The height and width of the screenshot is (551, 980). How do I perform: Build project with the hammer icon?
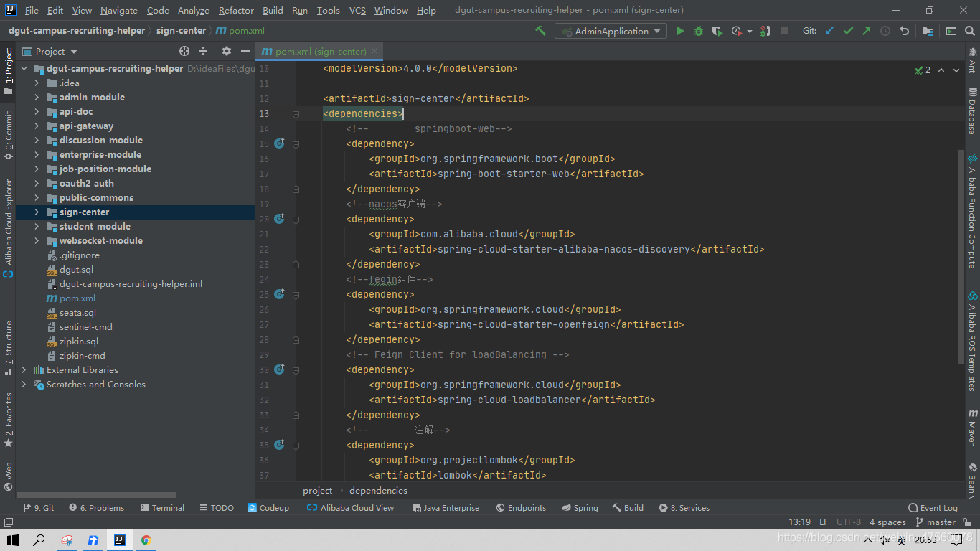click(540, 31)
